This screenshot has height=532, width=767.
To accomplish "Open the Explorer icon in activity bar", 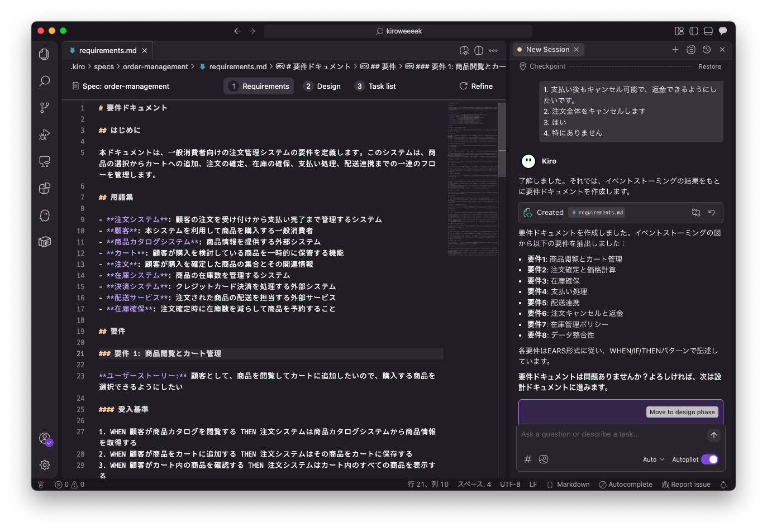I will coord(45,54).
